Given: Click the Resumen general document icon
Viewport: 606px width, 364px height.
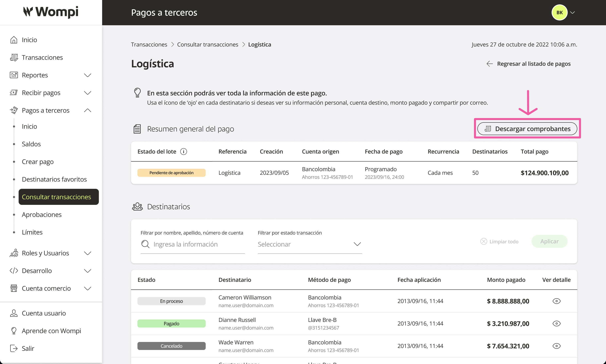Looking at the screenshot, I should 137,129.
